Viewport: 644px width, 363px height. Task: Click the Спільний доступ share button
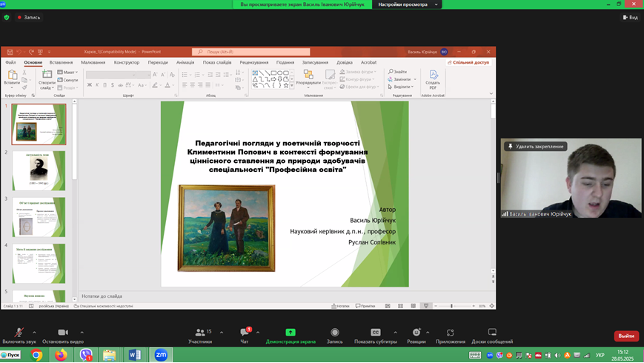pyautogui.click(x=468, y=62)
